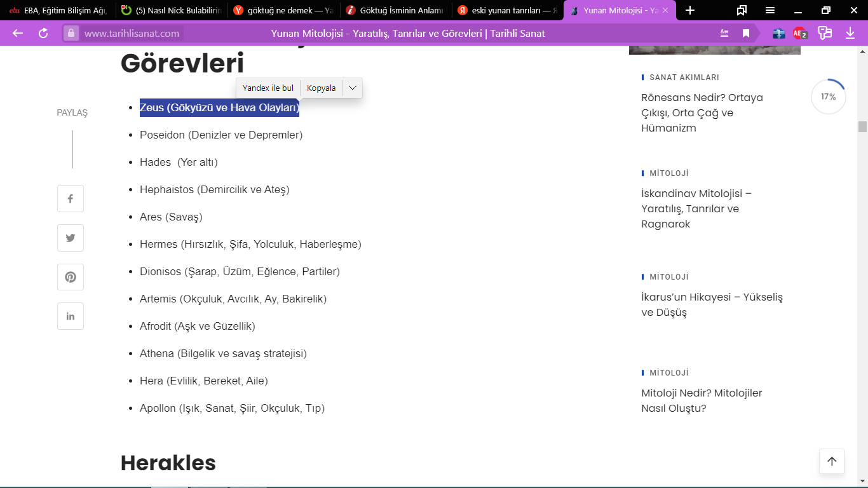Image resolution: width=868 pixels, height=488 pixels.
Task: Click the 'Herakles' section heading
Action: point(168,463)
